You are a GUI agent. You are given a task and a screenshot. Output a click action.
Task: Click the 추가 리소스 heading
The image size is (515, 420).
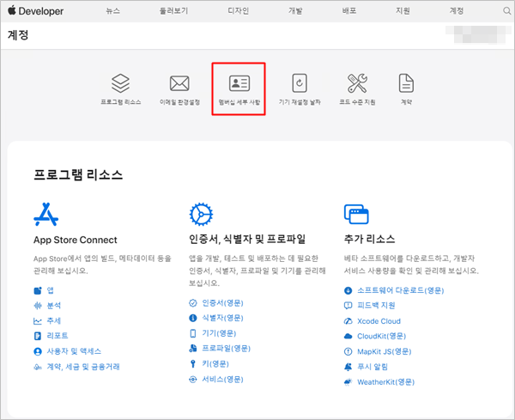pyautogui.click(x=369, y=239)
